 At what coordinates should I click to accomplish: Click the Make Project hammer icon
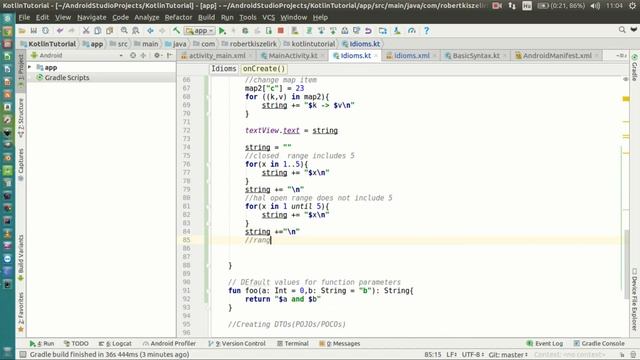click(176, 31)
